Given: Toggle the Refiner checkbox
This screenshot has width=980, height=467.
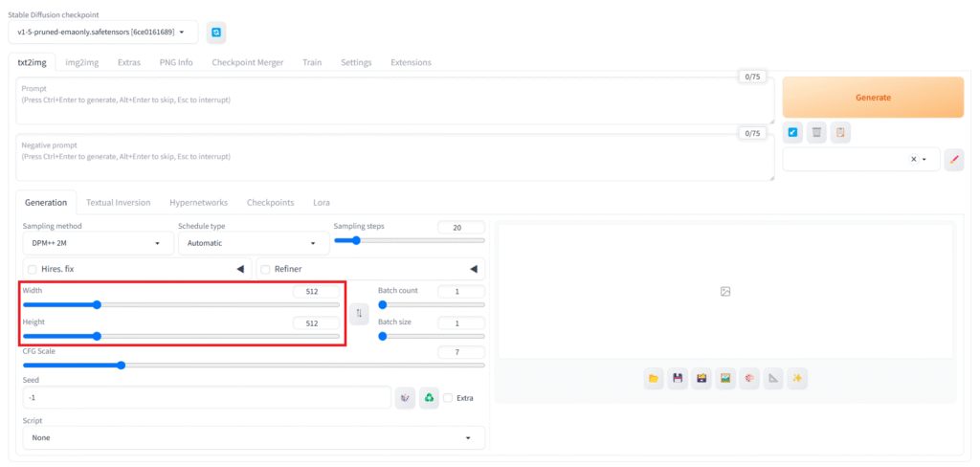Looking at the screenshot, I should [266, 270].
